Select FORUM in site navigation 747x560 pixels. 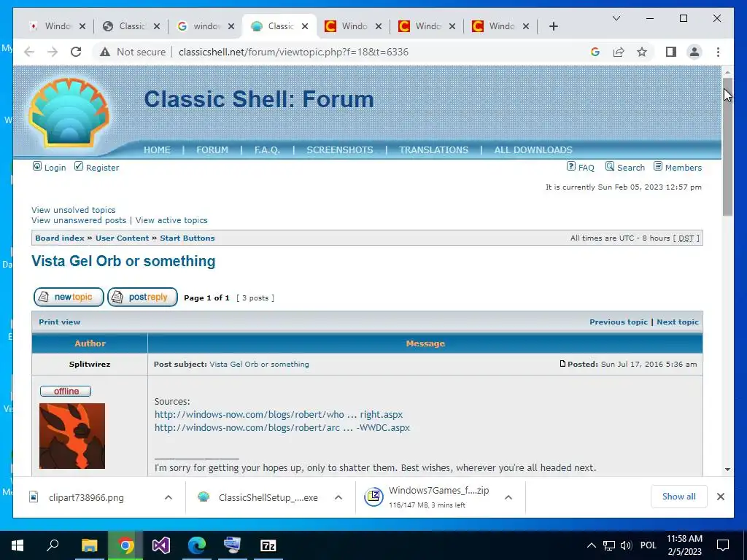click(212, 150)
